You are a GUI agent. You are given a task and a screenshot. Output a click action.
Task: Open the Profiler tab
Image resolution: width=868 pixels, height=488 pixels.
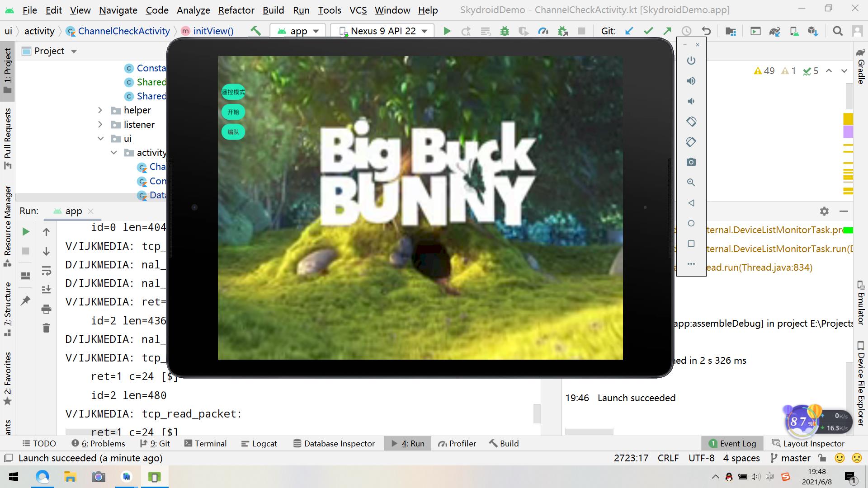pos(457,444)
